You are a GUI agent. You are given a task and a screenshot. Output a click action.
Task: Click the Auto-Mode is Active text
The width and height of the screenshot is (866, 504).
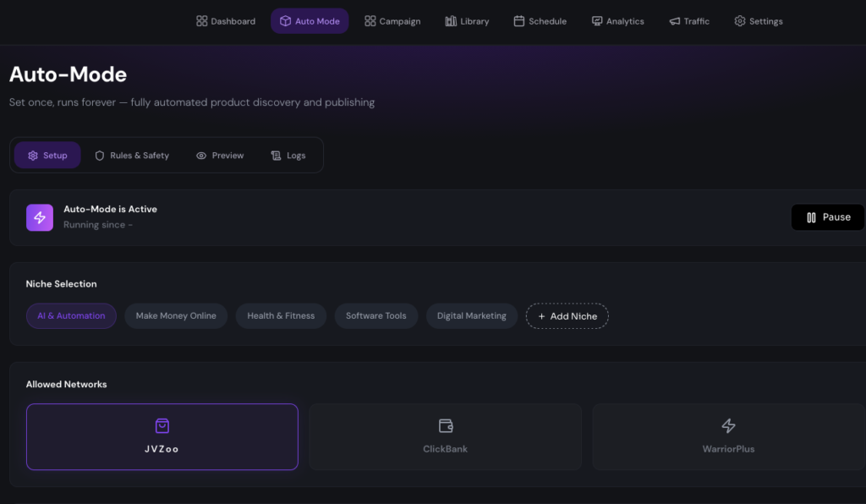(x=111, y=209)
